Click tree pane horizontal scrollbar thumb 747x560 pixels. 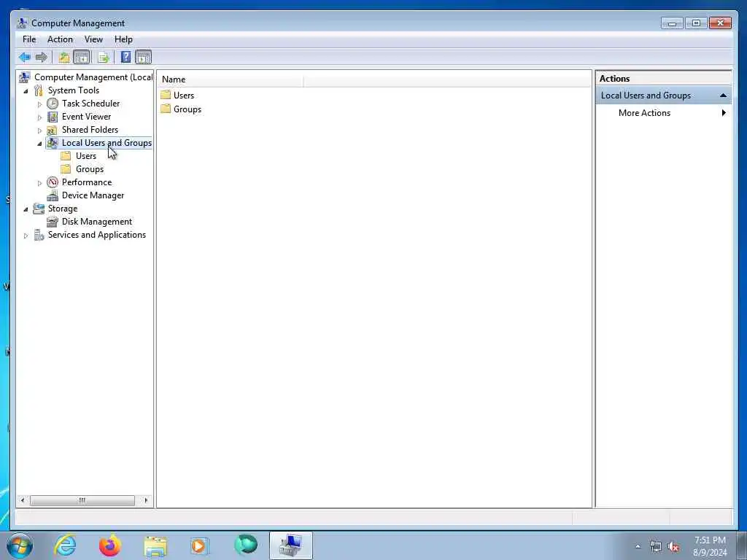point(82,500)
